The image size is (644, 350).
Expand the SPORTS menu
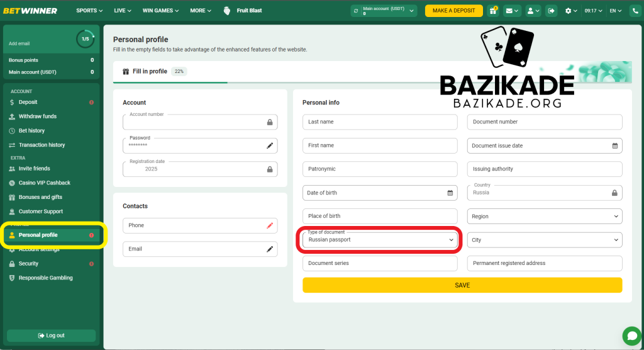point(89,11)
